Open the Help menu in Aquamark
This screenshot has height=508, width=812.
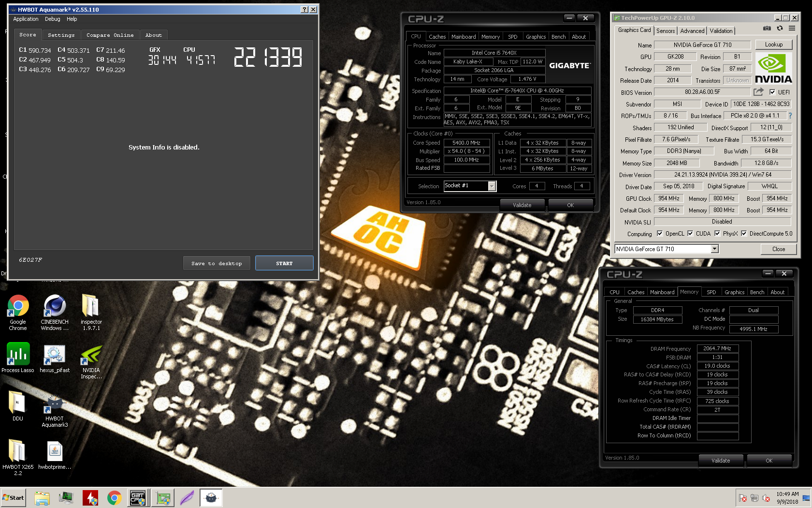(x=72, y=19)
